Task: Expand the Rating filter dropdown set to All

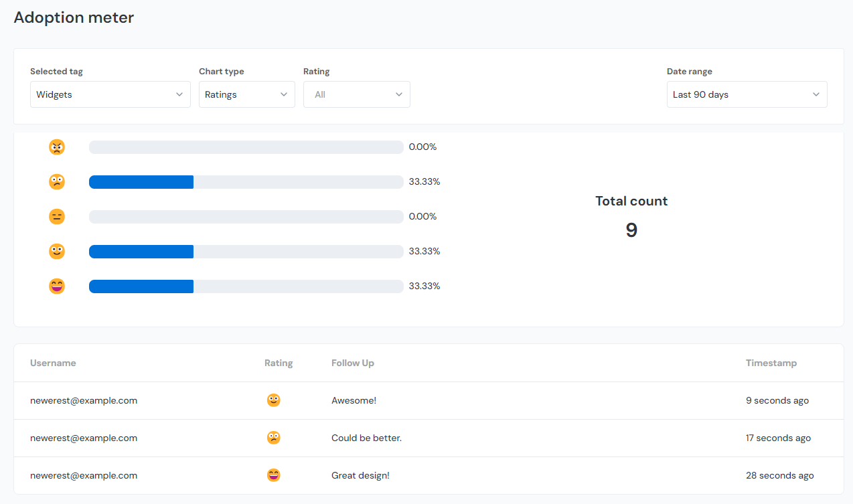Action: pos(356,94)
